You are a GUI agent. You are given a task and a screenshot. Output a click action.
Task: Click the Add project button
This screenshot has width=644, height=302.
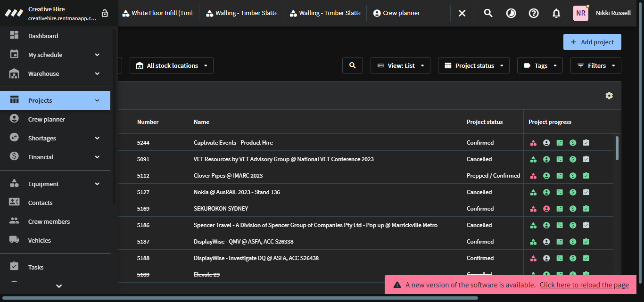[x=592, y=42]
